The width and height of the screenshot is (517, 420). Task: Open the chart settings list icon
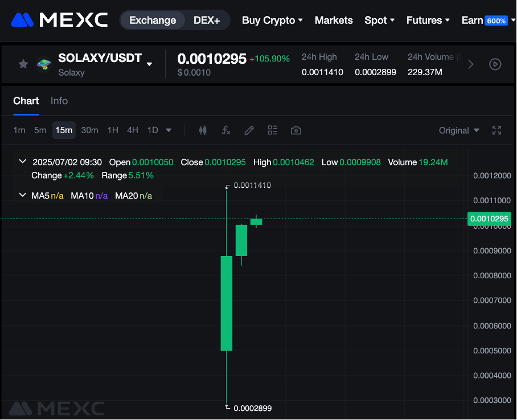coord(273,130)
